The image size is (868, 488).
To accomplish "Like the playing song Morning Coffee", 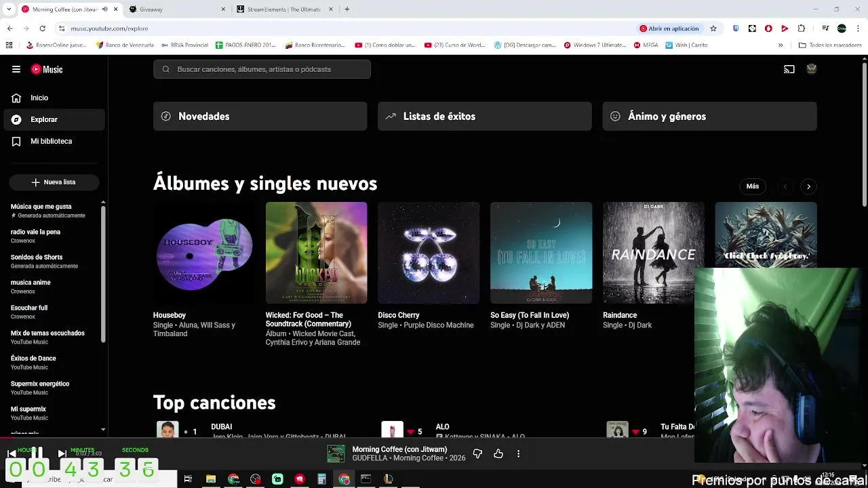I will click(498, 453).
